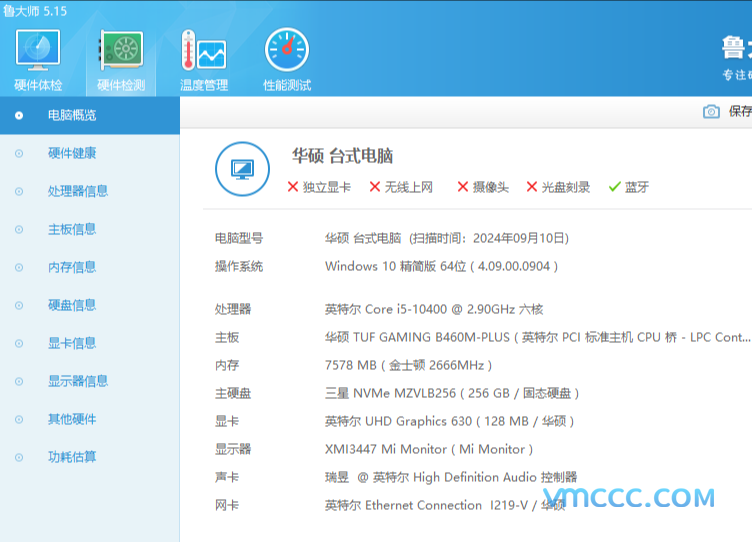Click the 三星 NVMe MZVLB256 disk value
Image resolution: width=752 pixels, height=542 pixels.
pyautogui.click(x=452, y=393)
